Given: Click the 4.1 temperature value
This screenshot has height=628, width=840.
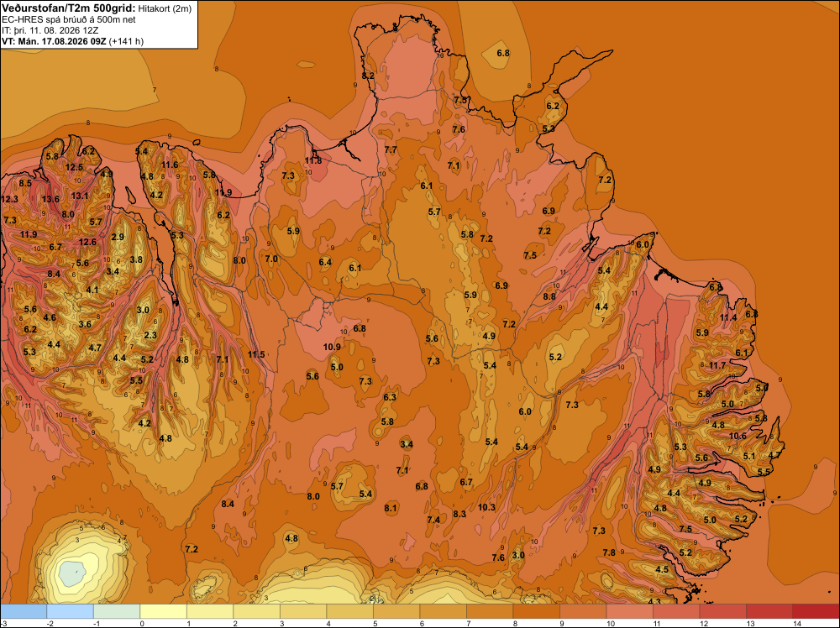Looking at the screenshot, I should (x=92, y=290).
